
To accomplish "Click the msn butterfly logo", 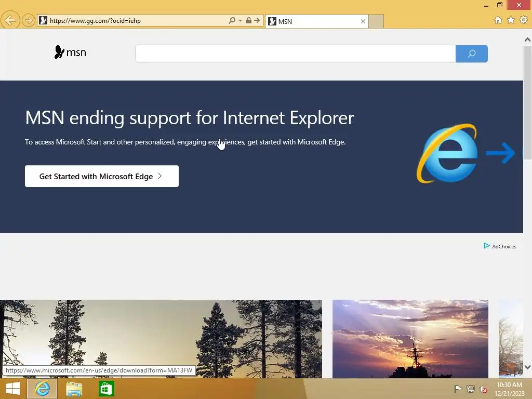I will [x=70, y=52].
